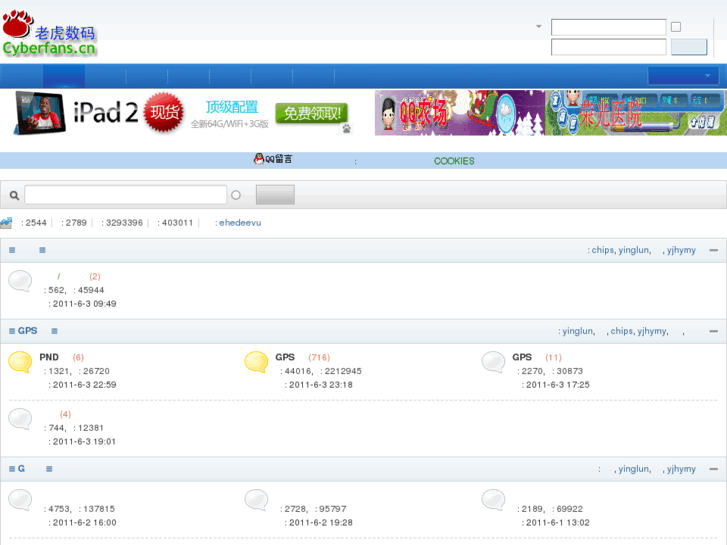Open the 荣光医院 banner ad
This screenshot has width=727, height=545.
[636, 113]
